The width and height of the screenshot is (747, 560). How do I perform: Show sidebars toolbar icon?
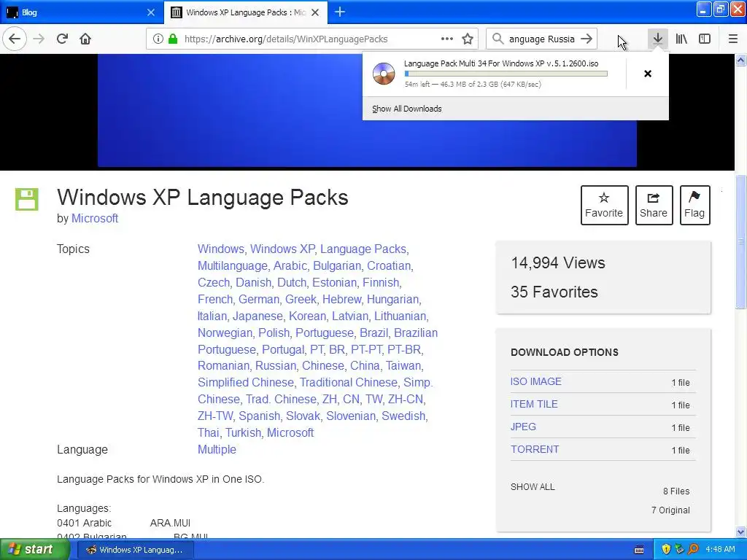(705, 39)
